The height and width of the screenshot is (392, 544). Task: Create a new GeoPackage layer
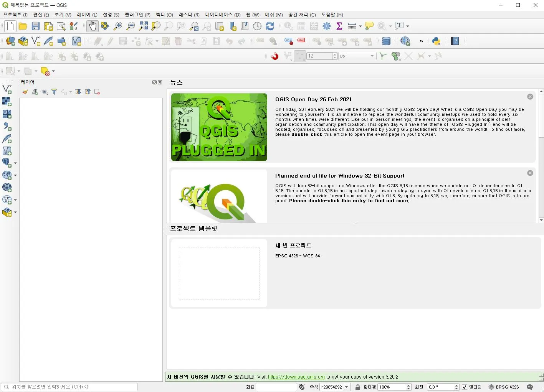point(23,41)
